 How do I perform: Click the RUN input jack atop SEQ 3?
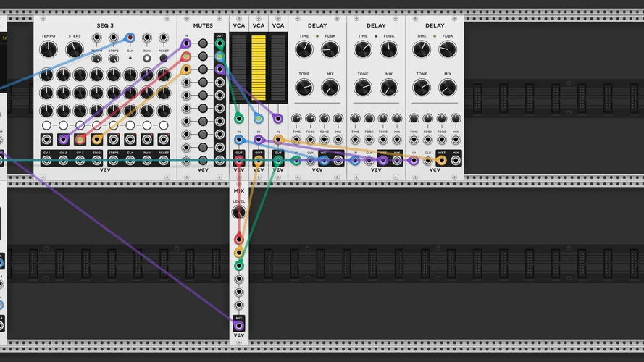click(147, 38)
